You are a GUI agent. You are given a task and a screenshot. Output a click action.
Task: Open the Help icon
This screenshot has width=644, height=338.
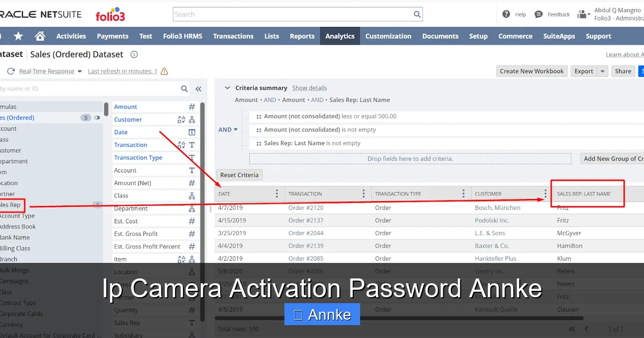(506, 14)
